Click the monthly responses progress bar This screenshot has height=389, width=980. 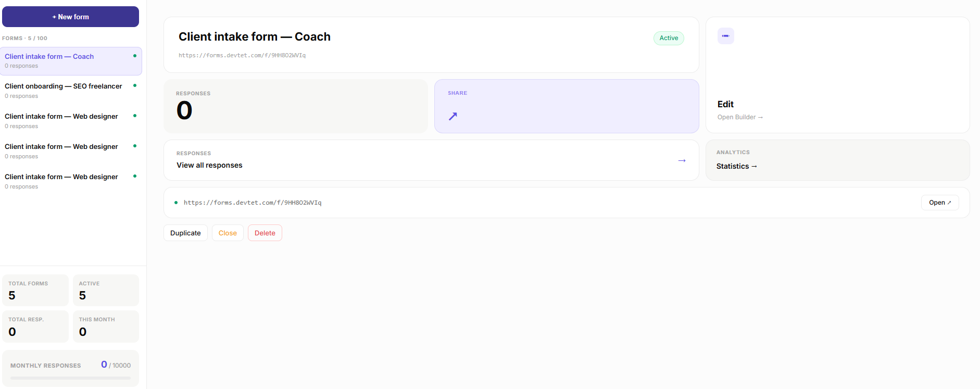[x=70, y=378]
